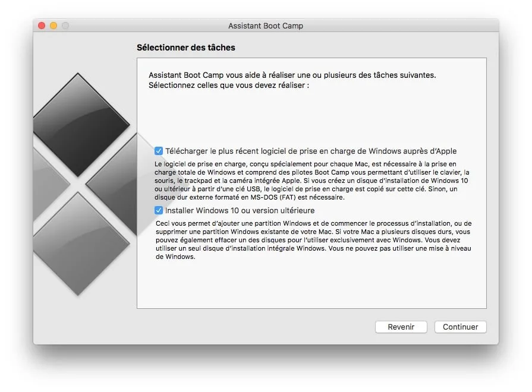Click the "Assistant Boot Camp" title bar text
Viewport: 532px width, 392px height.
click(x=266, y=26)
